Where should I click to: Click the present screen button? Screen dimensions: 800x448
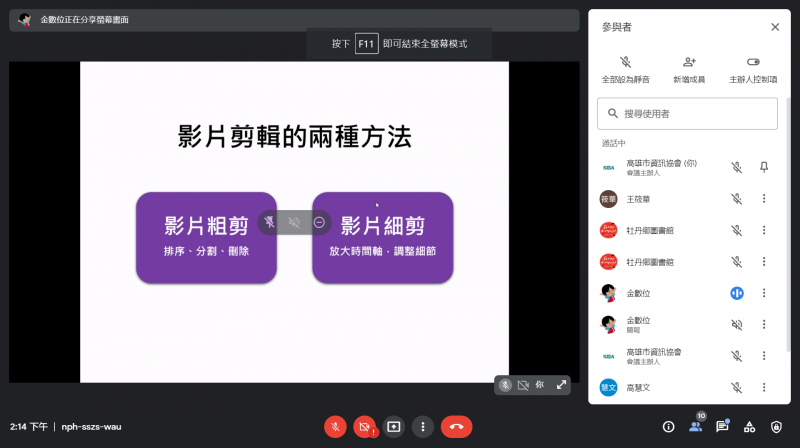point(393,427)
